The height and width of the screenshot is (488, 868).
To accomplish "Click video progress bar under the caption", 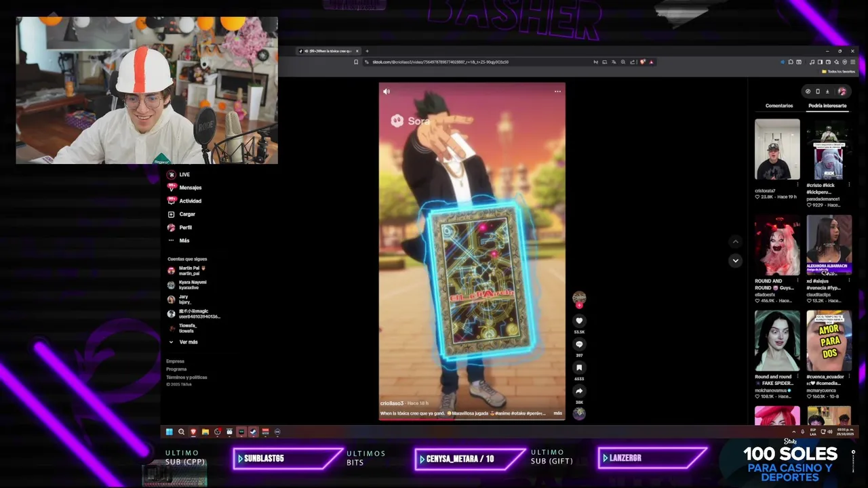I will pos(472,419).
